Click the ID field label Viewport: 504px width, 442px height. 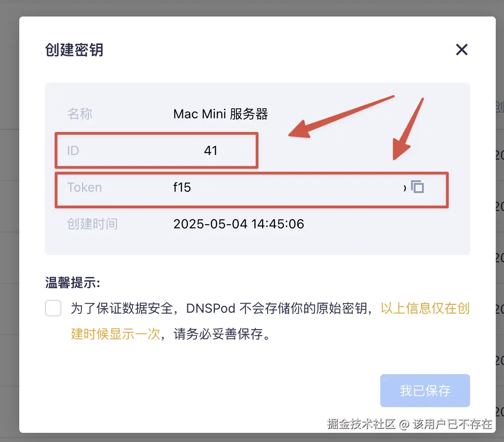pos(73,150)
